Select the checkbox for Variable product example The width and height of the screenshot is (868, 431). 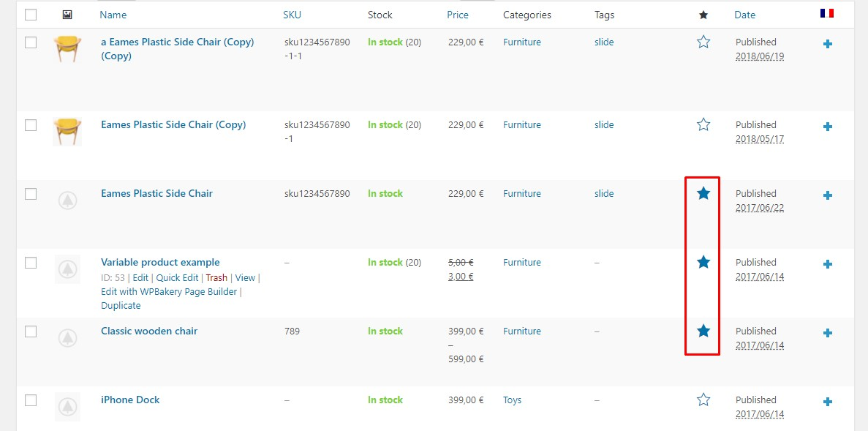(31, 262)
